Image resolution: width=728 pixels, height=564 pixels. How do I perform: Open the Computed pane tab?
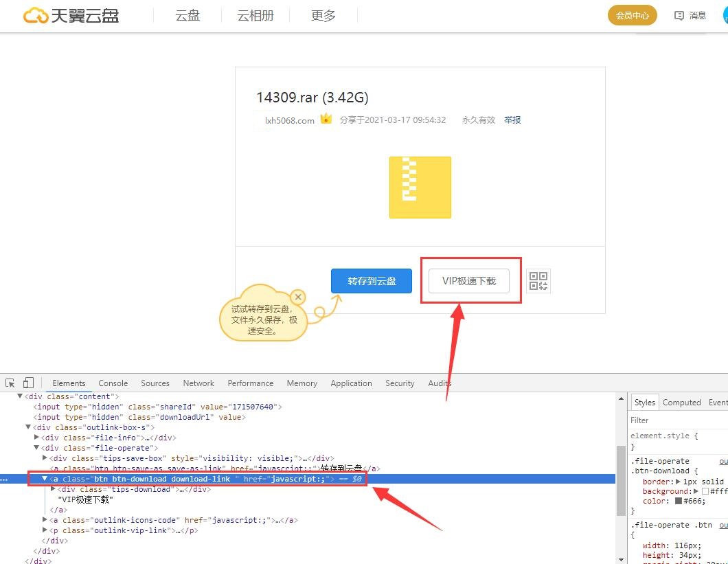(x=681, y=403)
